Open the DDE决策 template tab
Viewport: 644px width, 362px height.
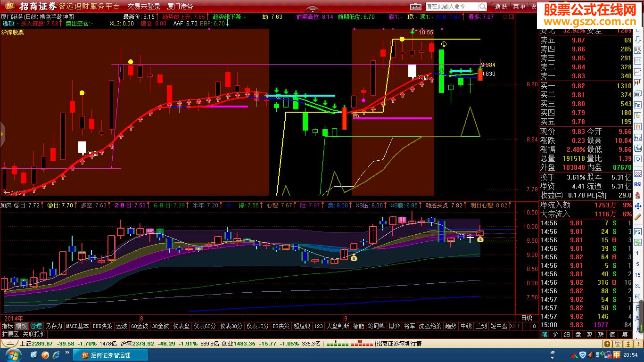(x=102, y=326)
